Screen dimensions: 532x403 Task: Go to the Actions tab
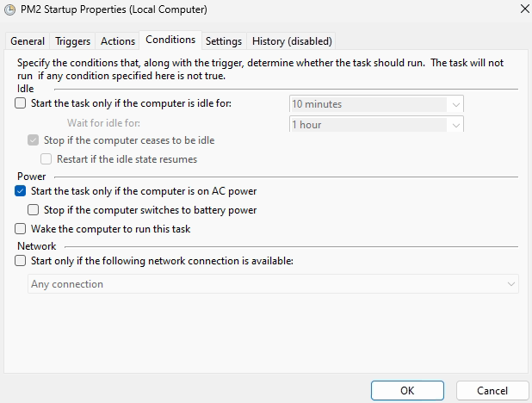[x=118, y=41]
